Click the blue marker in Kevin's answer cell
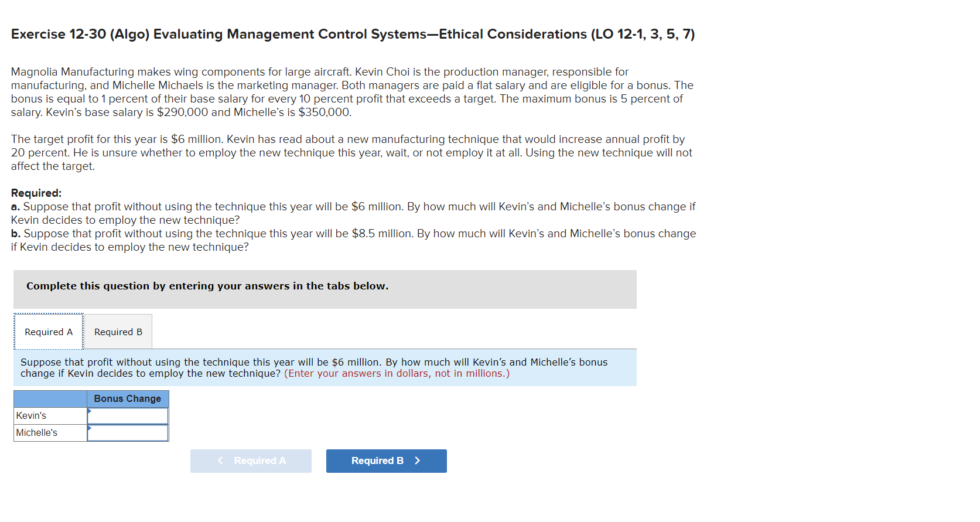Image resolution: width=980 pixels, height=522 pixels. (x=90, y=412)
